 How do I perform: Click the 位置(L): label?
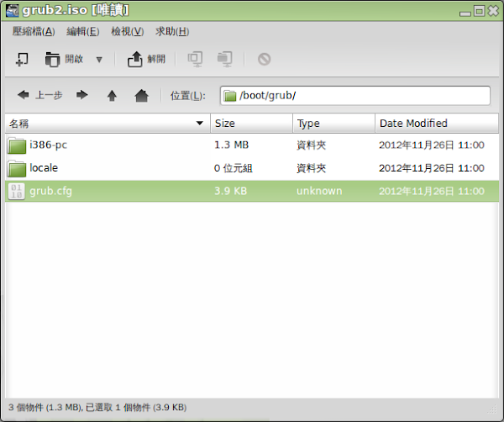(x=187, y=96)
